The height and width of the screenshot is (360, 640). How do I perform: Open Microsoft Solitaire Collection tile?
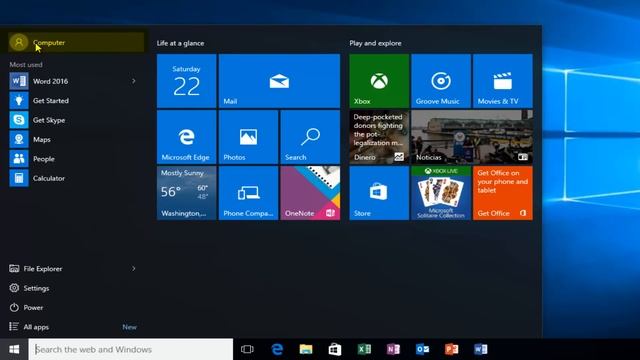(441, 193)
